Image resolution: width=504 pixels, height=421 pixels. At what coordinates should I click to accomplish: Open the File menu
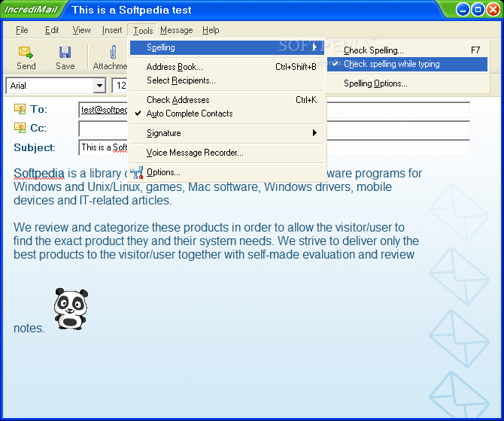pos(22,30)
